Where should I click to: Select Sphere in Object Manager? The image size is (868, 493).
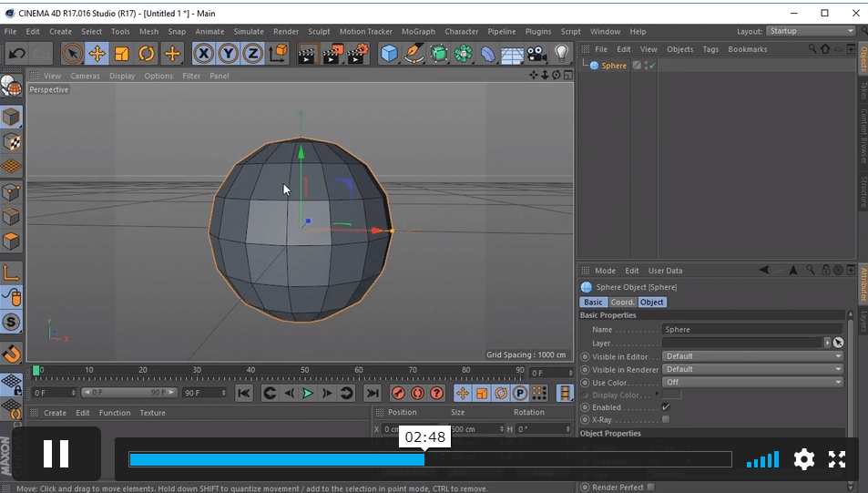(x=614, y=66)
